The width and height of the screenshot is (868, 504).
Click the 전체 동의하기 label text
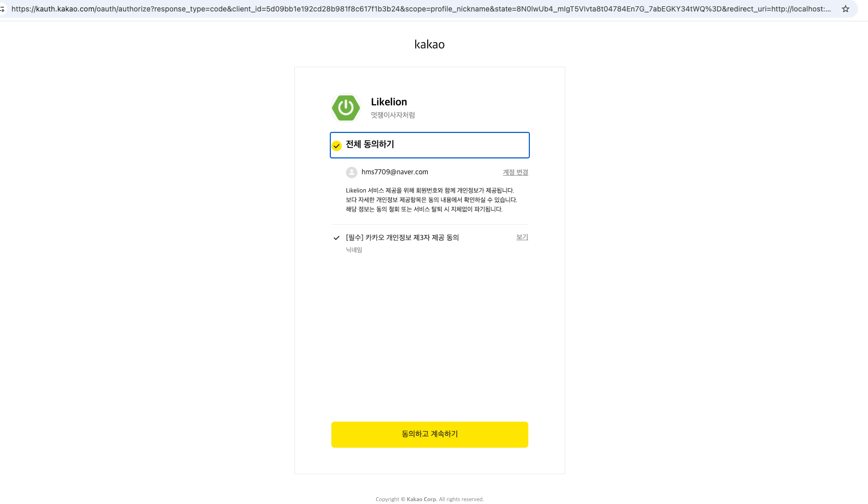pyautogui.click(x=370, y=144)
